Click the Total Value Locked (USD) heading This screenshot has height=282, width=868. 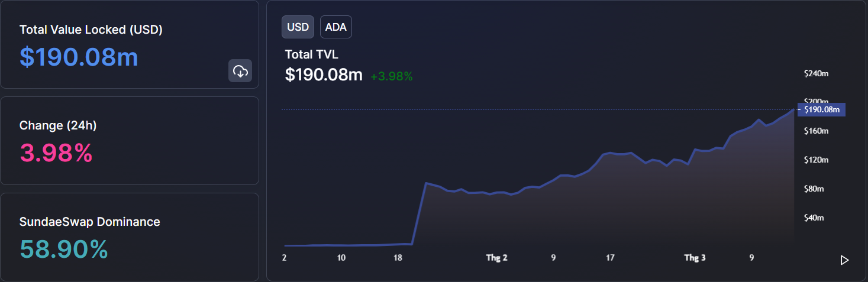tap(91, 30)
